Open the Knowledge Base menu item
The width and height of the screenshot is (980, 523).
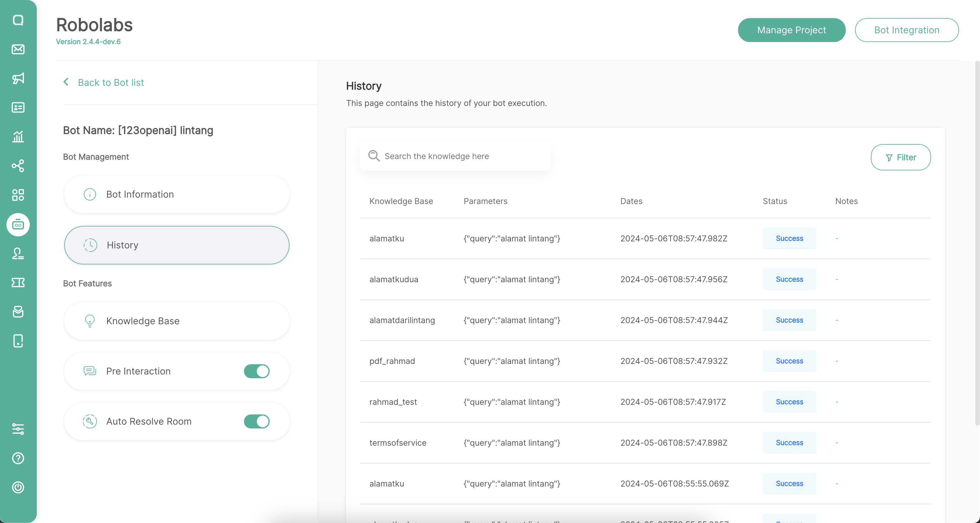coord(177,321)
